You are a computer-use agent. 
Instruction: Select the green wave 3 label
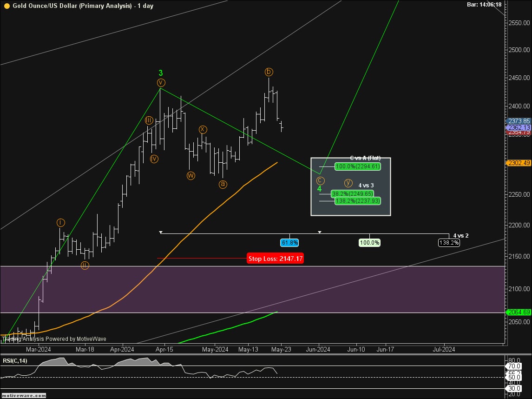[160, 73]
